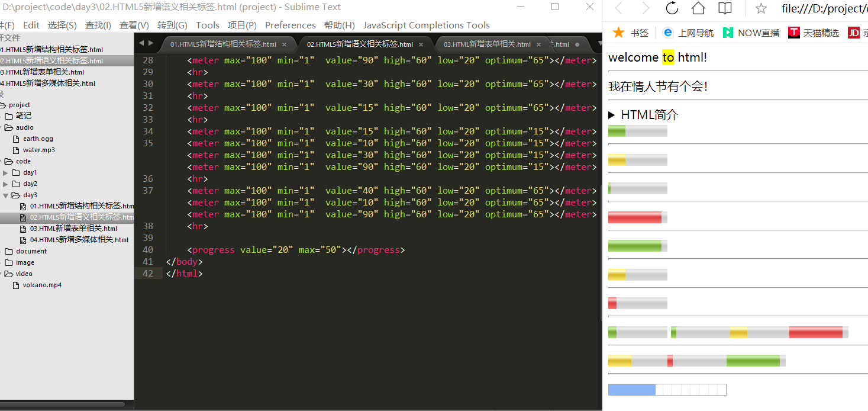Open 01.HTML5新增结构相关标签.html under day3
This screenshot has width=868, height=411.
click(82, 206)
